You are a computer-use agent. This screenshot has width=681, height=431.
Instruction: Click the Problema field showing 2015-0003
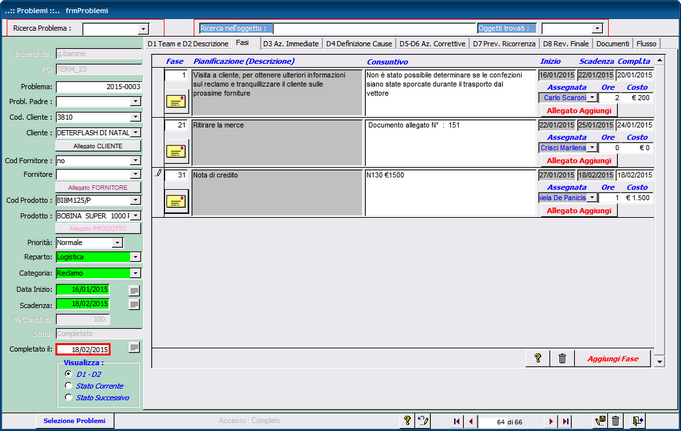(x=99, y=87)
